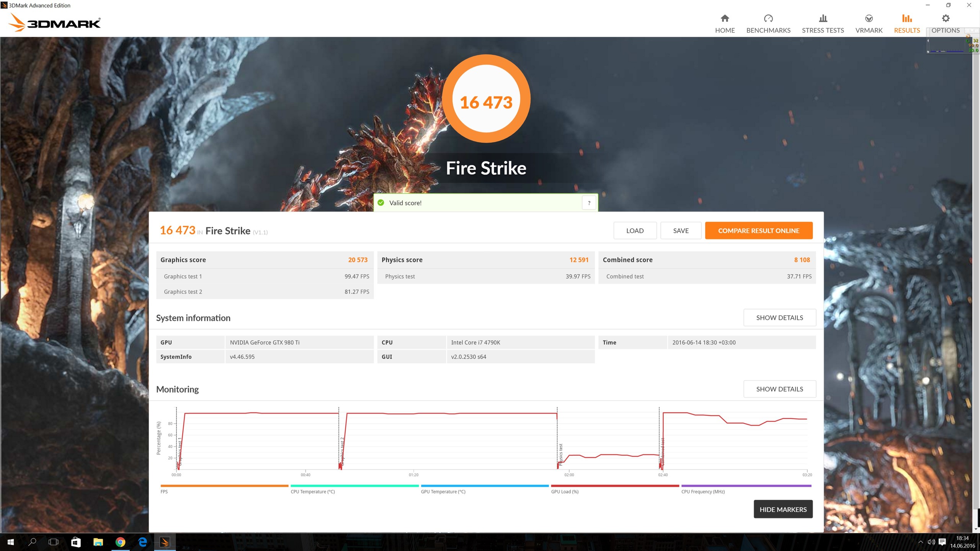The image size is (980, 551).
Task: Open the taskbar search icon
Action: [32, 542]
